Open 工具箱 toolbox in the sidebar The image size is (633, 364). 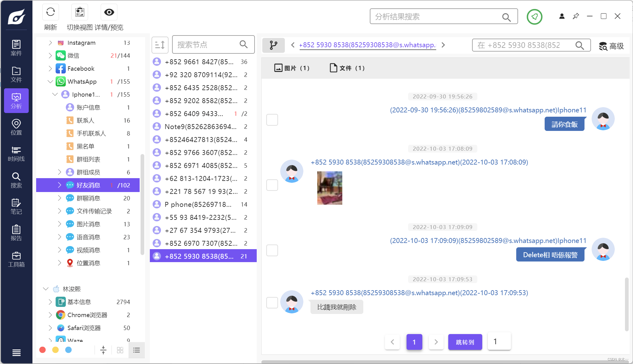click(16, 259)
